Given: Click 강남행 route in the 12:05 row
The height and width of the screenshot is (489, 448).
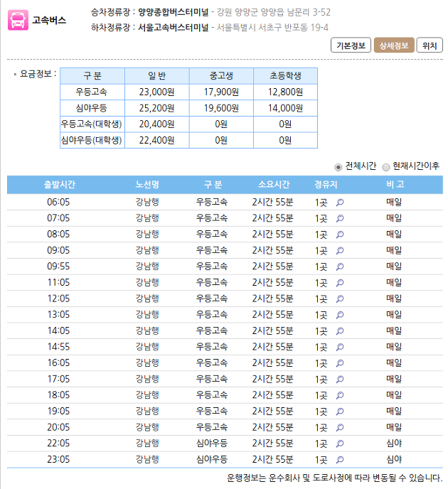Looking at the screenshot, I should tap(147, 299).
